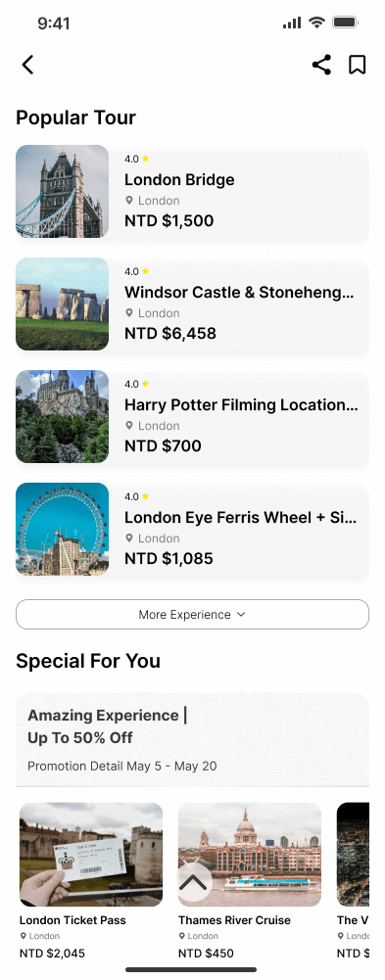The height and width of the screenshot is (980, 385).
Task: Tap location pin under Windsor Castle tour
Action: click(129, 313)
